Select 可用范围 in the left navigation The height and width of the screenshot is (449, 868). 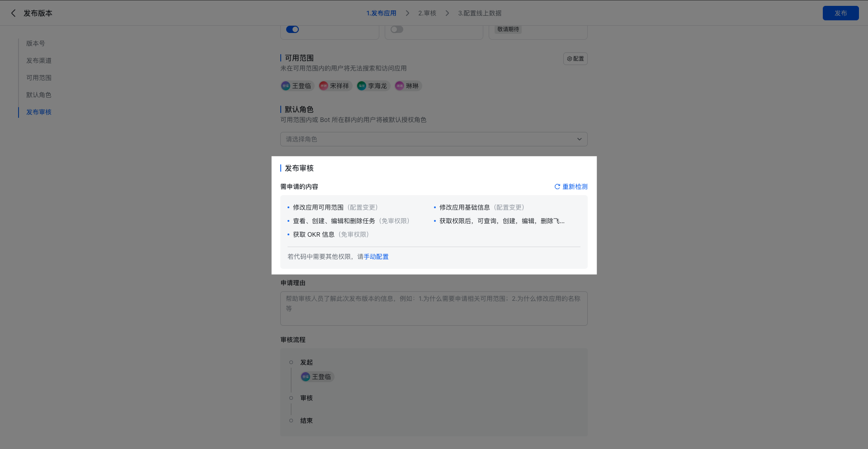point(38,78)
